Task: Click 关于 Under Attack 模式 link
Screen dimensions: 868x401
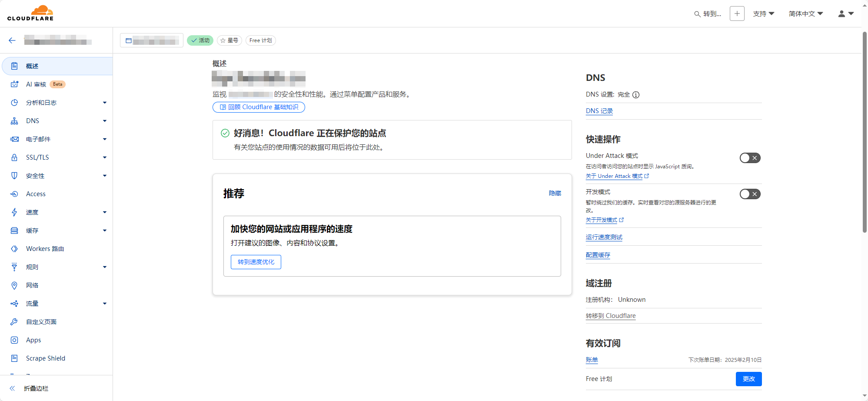Action: 617,176
